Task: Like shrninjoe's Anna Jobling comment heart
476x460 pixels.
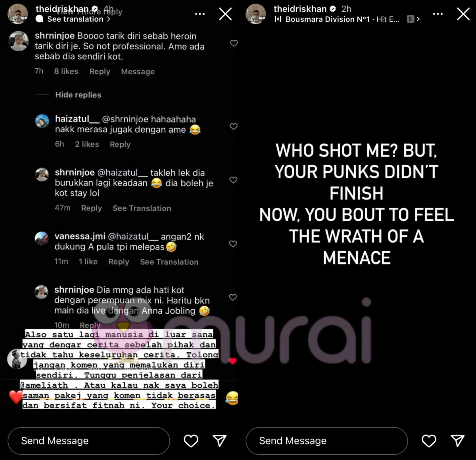Action: pyautogui.click(x=233, y=297)
